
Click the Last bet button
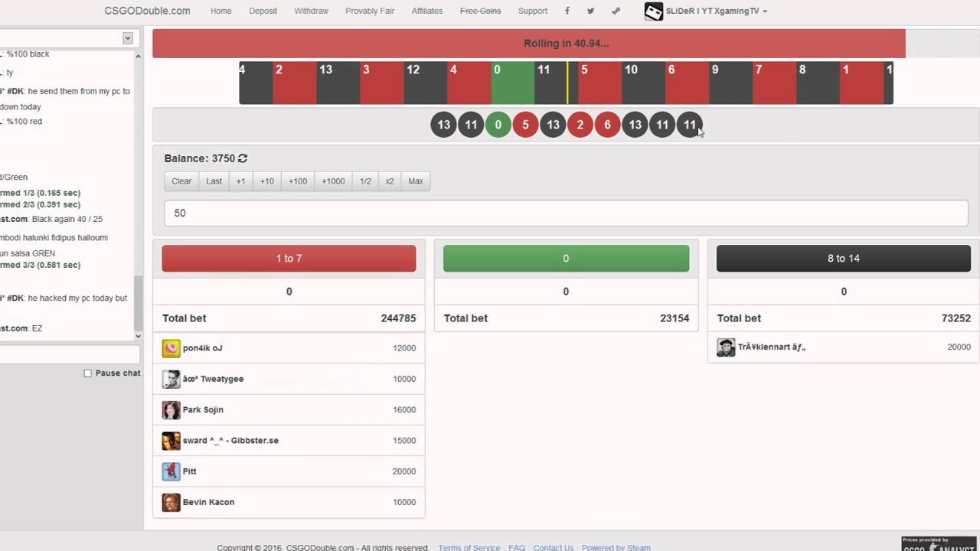click(214, 181)
